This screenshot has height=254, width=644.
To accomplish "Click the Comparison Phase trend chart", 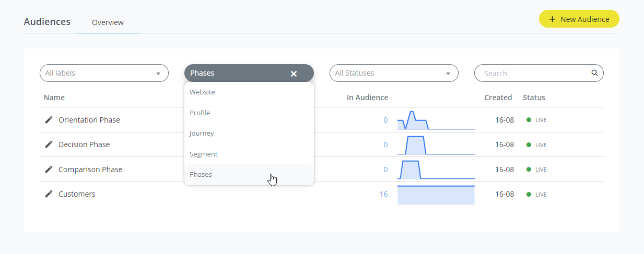I will (x=436, y=170).
